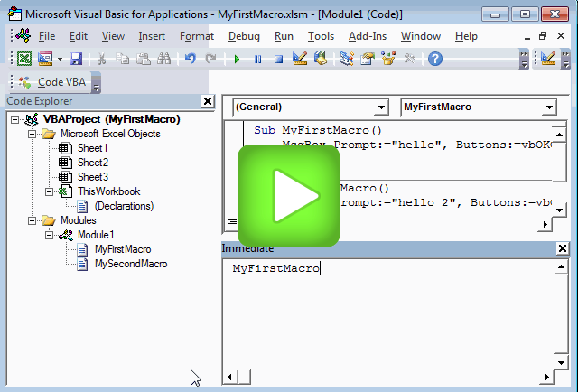
Task: Select Module1 in the tree
Action: point(96,235)
